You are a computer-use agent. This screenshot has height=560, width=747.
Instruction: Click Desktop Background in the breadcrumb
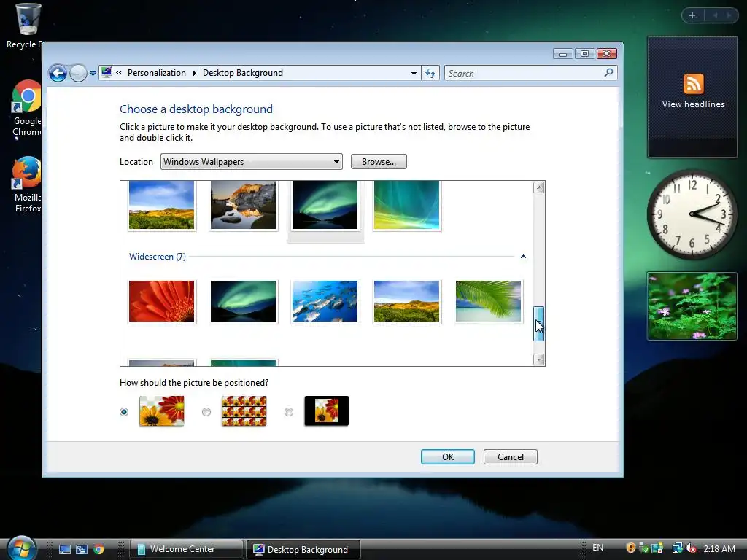point(242,73)
